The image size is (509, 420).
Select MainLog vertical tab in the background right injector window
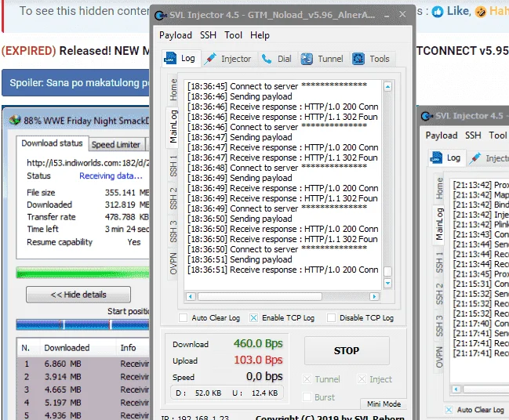click(439, 224)
